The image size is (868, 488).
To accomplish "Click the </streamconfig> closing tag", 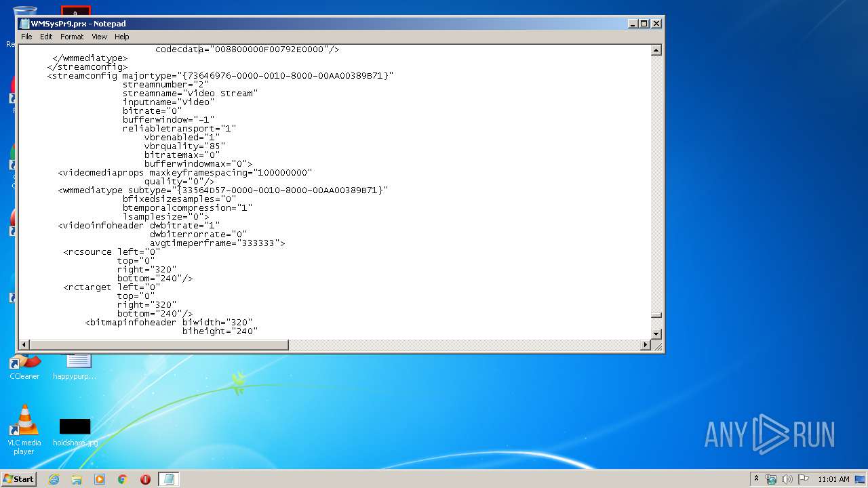I will tap(87, 66).
